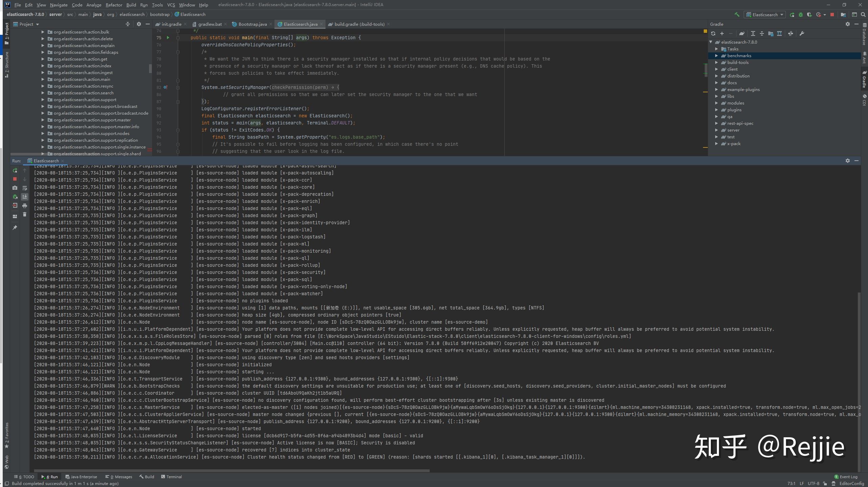Click Gradle elephant execute task icon
This screenshot has height=487, width=868.
tap(742, 33)
